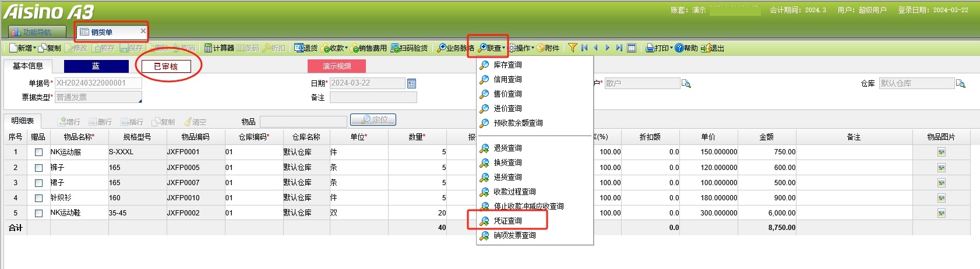
Task: Choose 收款过程查询 from the menu
Action: (514, 192)
